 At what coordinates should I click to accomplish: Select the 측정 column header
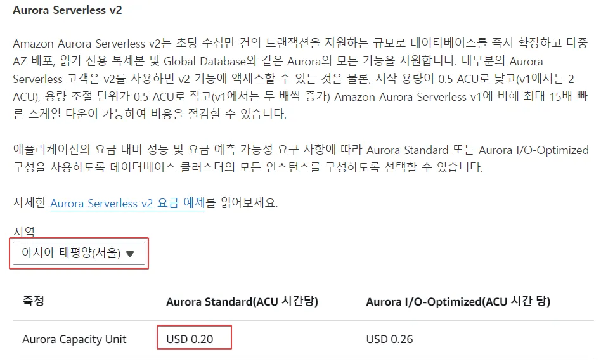pos(33,302)
